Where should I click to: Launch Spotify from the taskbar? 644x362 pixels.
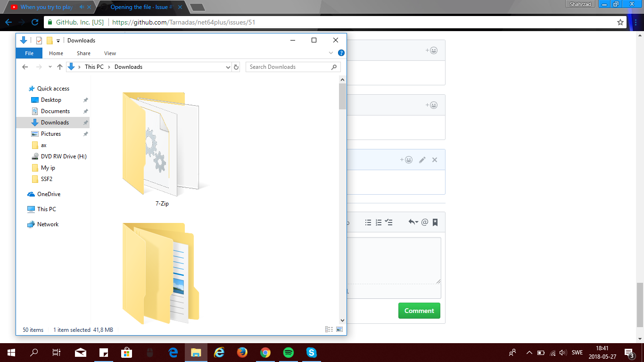(288, 352)
